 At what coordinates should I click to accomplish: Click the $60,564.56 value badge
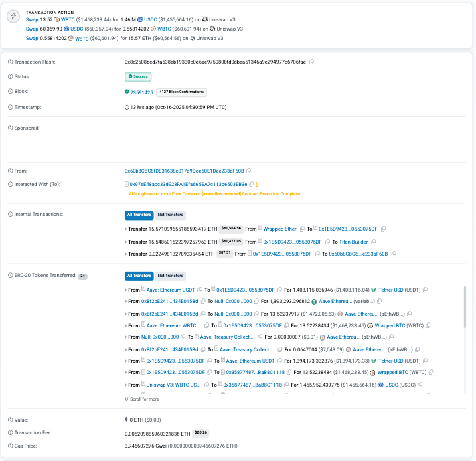[231, 229]
